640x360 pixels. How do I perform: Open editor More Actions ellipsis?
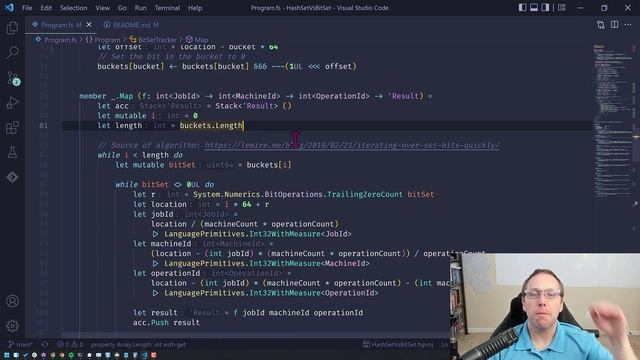[628, 25]
